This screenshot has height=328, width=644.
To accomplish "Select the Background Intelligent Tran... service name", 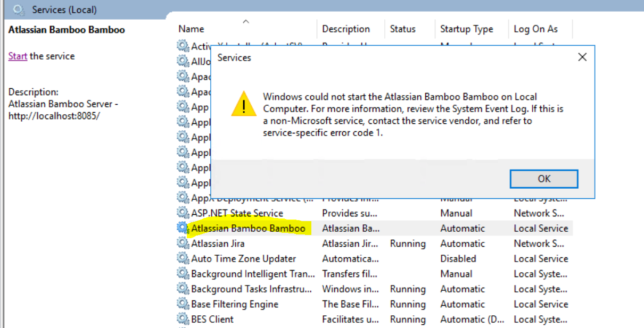I will pyautogui.click(x=253, y=274).
